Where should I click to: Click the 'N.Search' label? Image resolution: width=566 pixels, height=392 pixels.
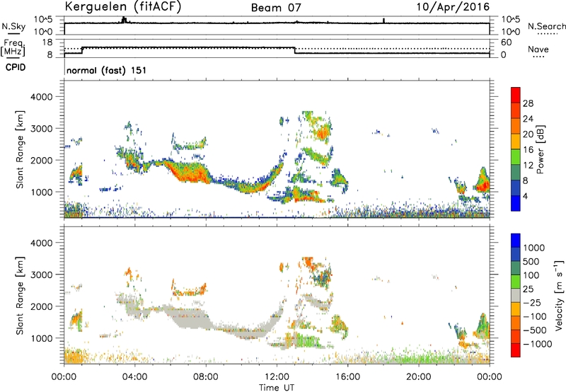pyautogui.click(x=547, y=26)
